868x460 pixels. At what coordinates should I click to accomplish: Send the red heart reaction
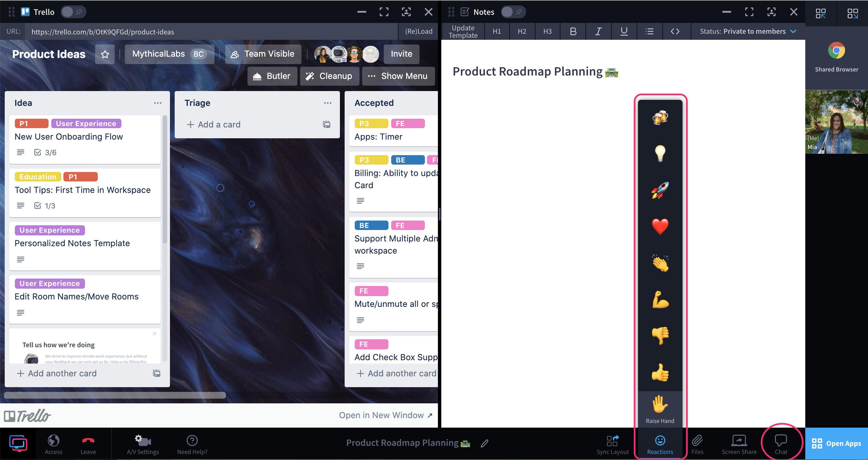click(x=660, y=226)
